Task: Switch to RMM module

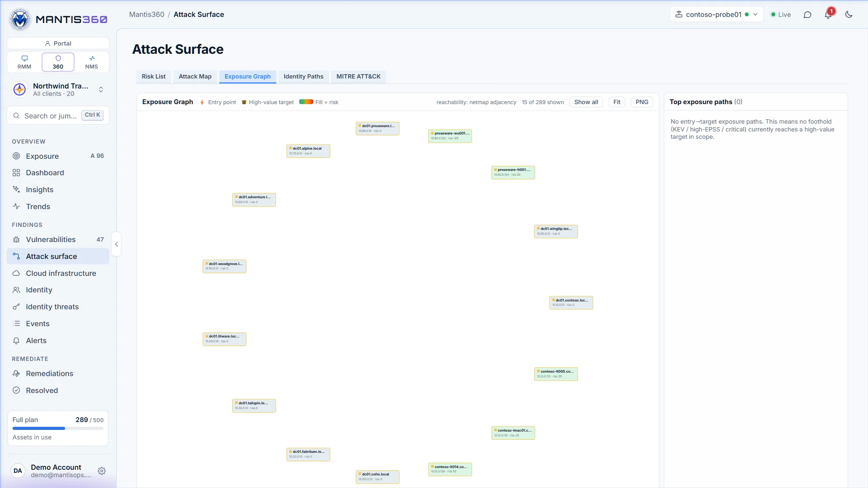Action: (x=24, y=62)
